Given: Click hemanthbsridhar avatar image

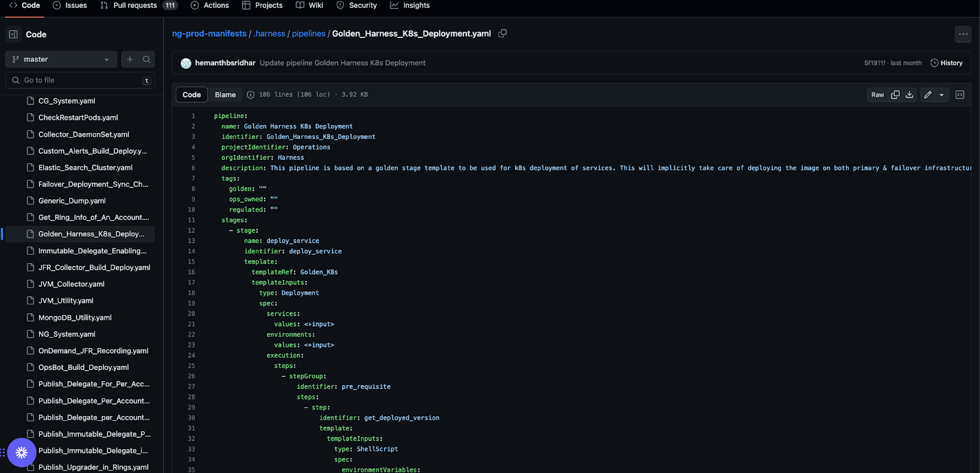Looking at the screenshot, I should click(x=186, y=63).
